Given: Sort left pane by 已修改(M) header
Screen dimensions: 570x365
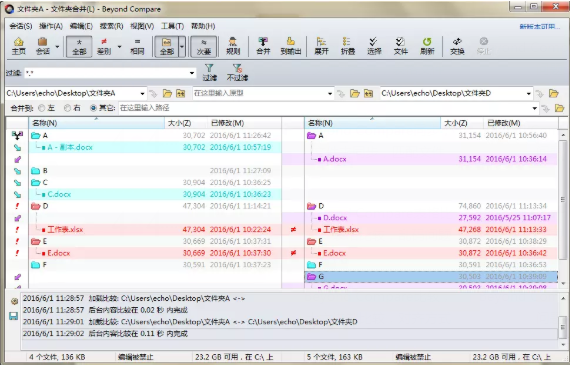Looking at the screenshot, I should point(244,123).
